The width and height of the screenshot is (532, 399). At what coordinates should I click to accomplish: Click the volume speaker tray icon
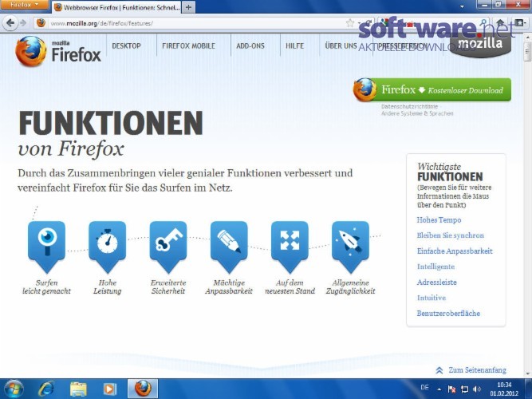477,389
